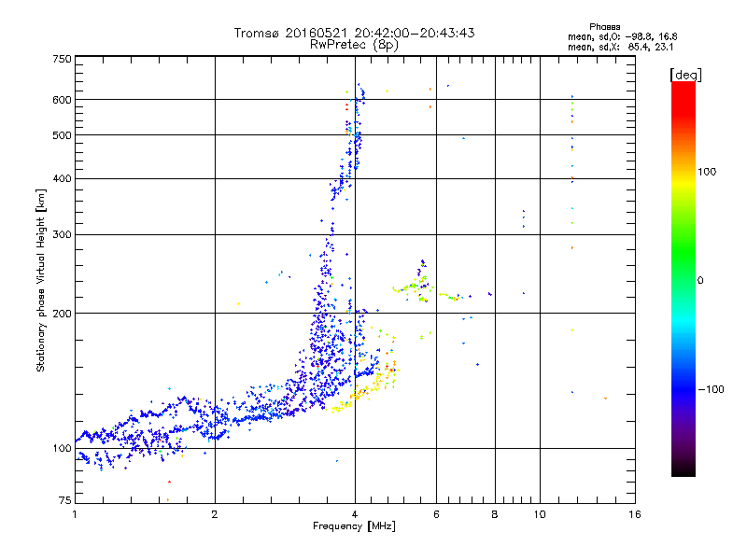Screen dimensions: 747x560
Task: Click the x-axis tick label '6'
Action: click(436, 514)
